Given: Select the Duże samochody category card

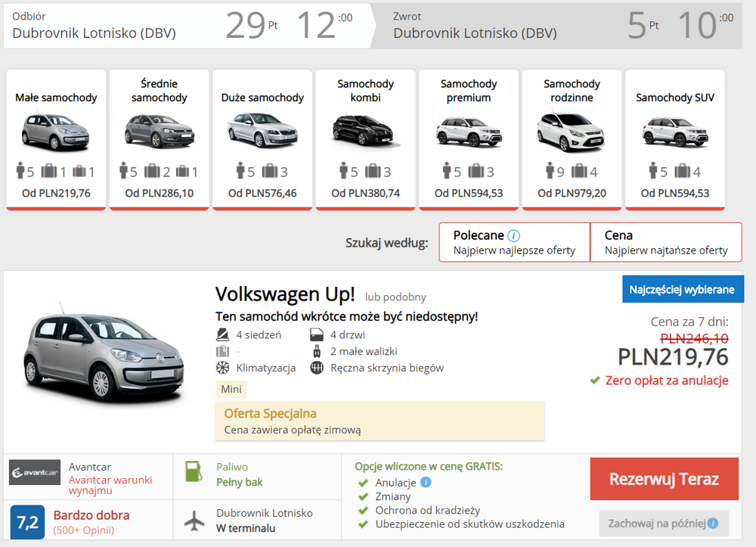Looking at the screenshot, I should pos(262,140).
